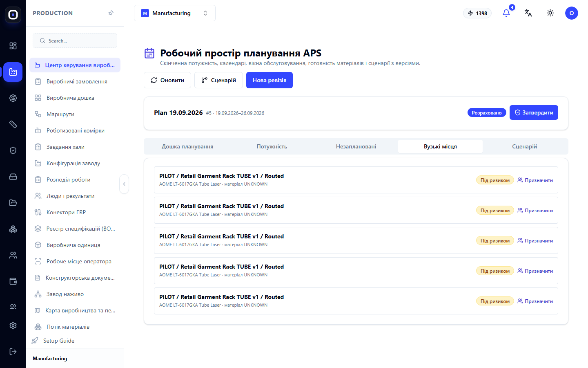
Task: Open the notifications bell
Action: 506,13
